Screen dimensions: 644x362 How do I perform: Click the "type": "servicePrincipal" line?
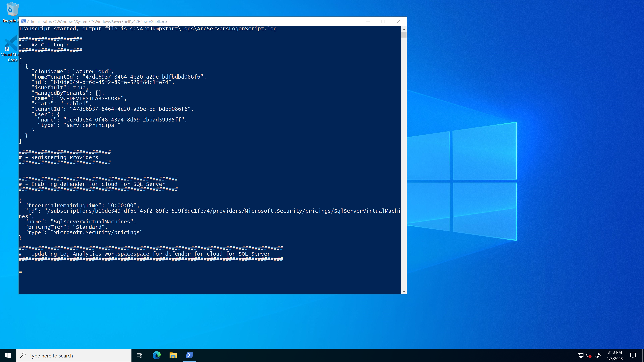coord(79,125)
